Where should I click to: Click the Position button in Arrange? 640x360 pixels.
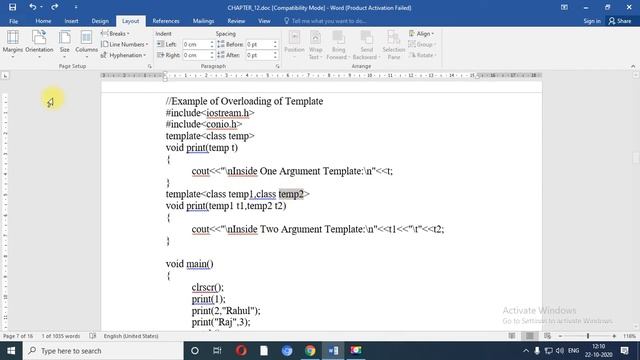coord(294,44)
